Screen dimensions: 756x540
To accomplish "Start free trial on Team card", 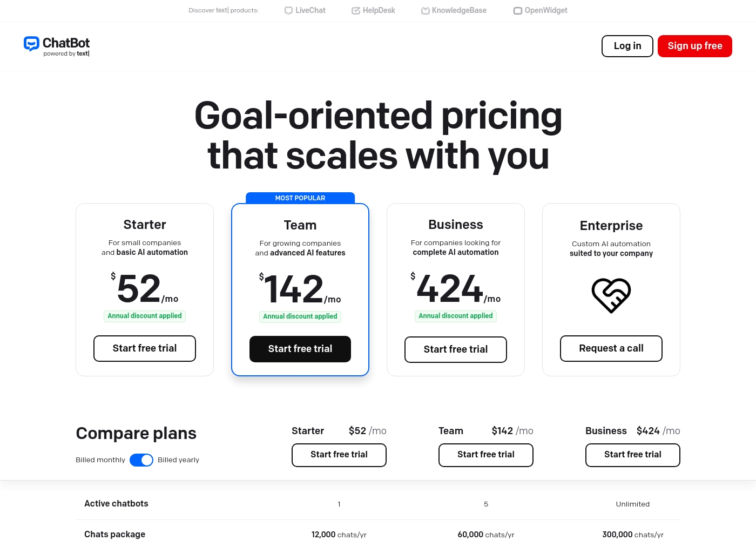I will pos(300,349).
